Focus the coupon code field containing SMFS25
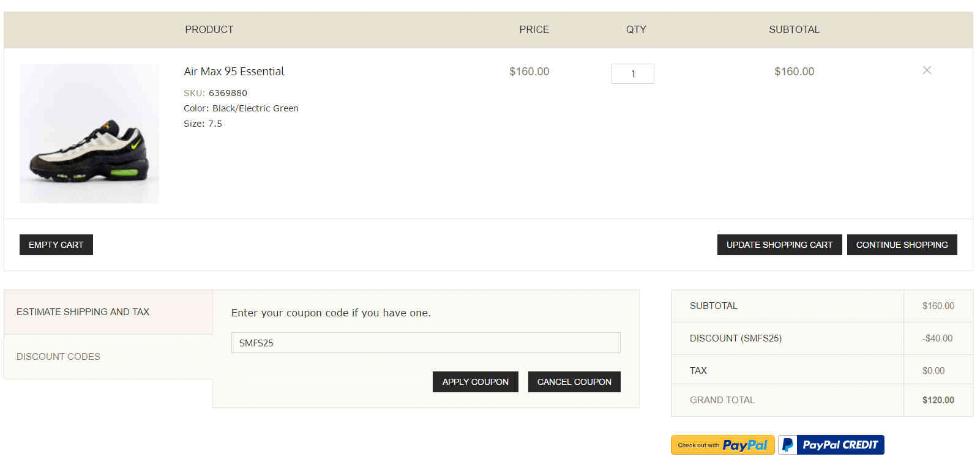The width and height of the screenshot is (980, 462). click(x=425, y=343)
